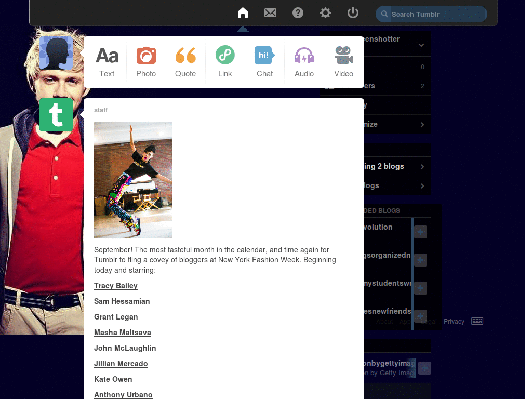Open the help question mark icon
This screenshot has width=532, height=399.
click(298, 13)
